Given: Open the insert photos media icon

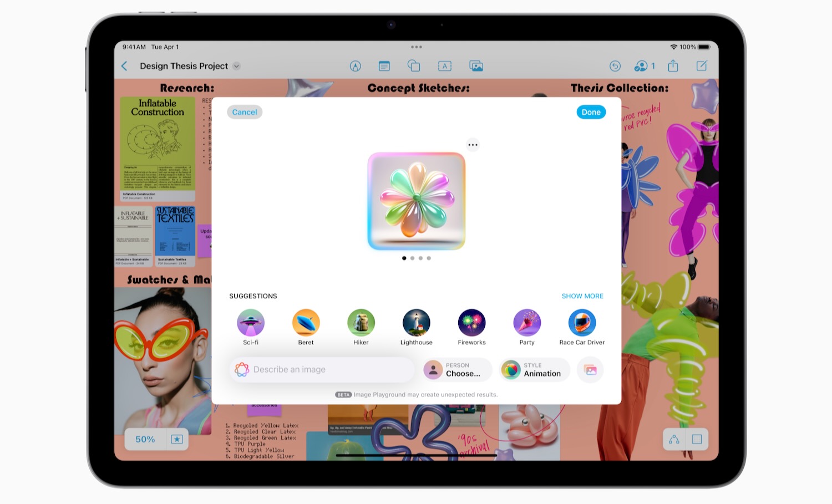Looking at the screenshot, I should click(476, 66).
